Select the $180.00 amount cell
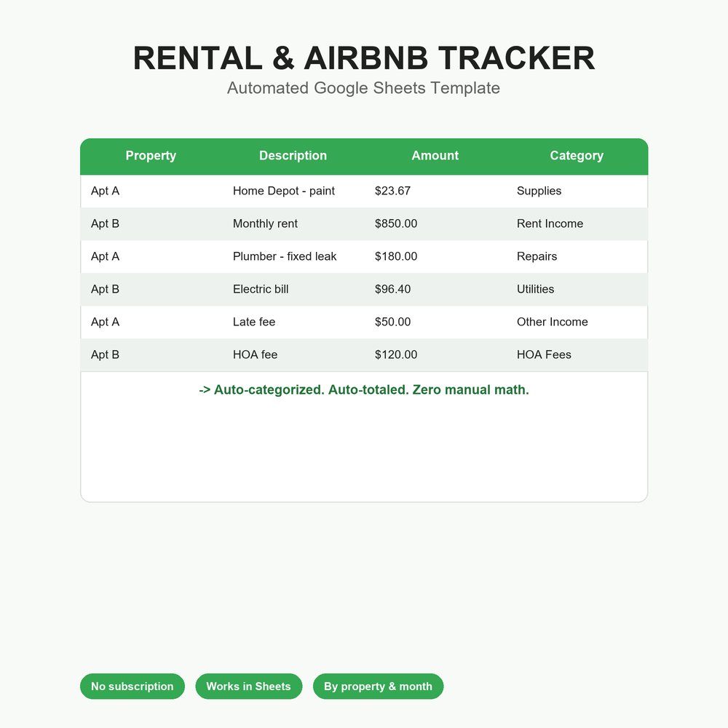Screen dimensions: 728x728 coord(396,256)
